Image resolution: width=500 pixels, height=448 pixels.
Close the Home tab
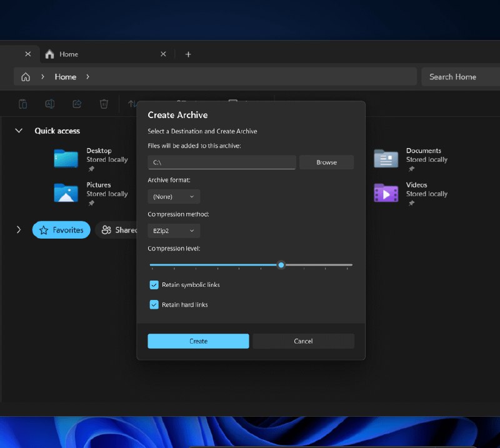coord(163,54)
